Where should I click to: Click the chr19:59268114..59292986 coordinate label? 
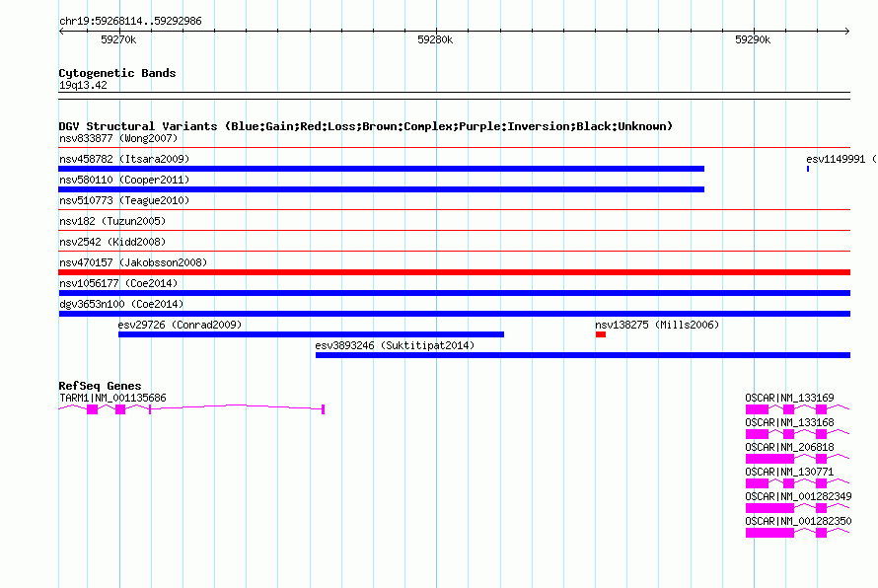(130, 21)
